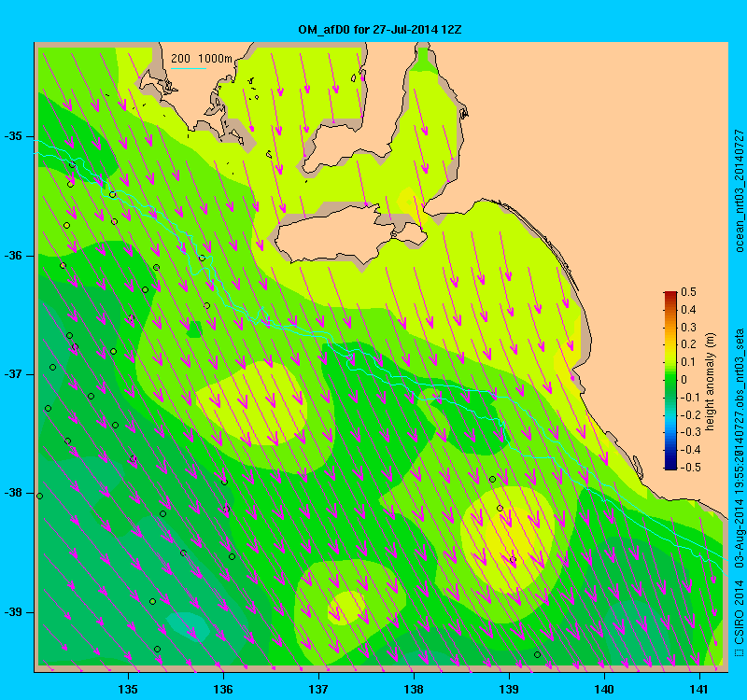Select the 0.3 colorbar tick label

[688, 328]
